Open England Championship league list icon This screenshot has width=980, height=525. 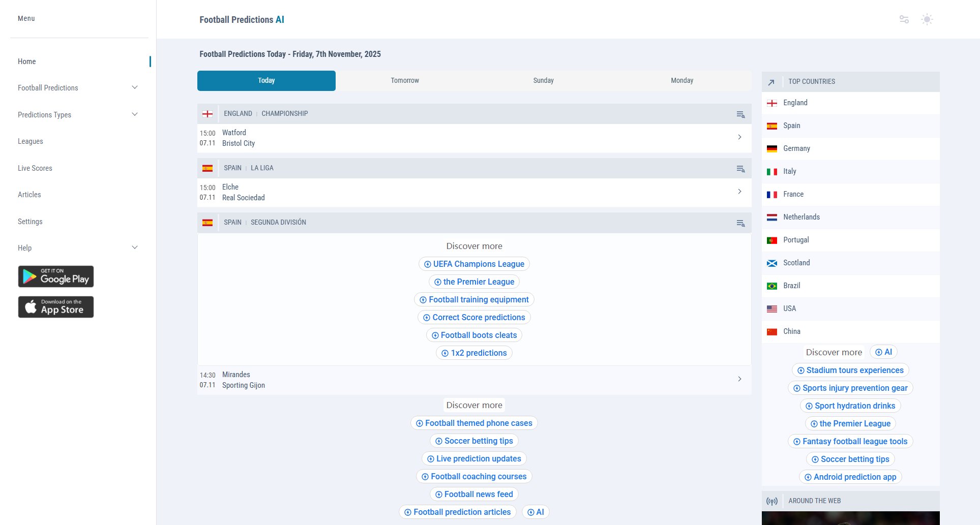click(740, 114)
